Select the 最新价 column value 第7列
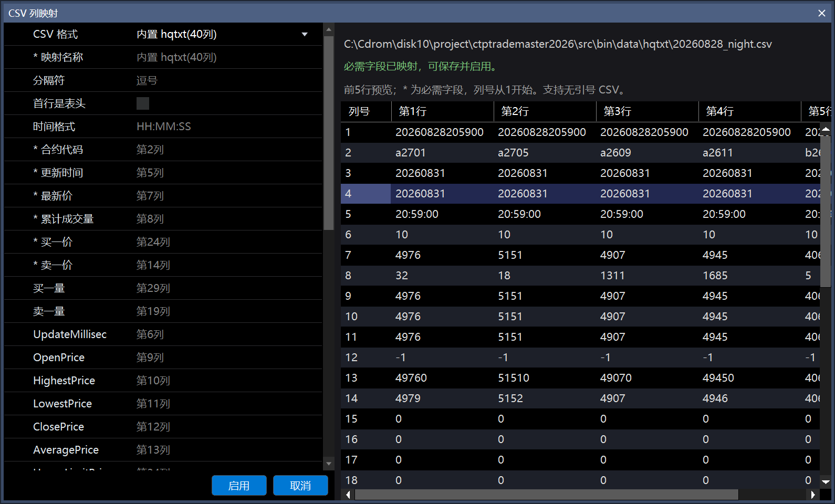The width and height of the screenshot is (835, 504). [150, 196]
